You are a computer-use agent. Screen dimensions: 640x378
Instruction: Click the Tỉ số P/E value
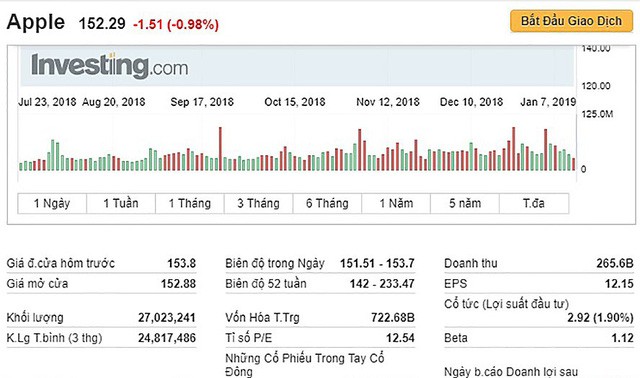coord(400,338)
